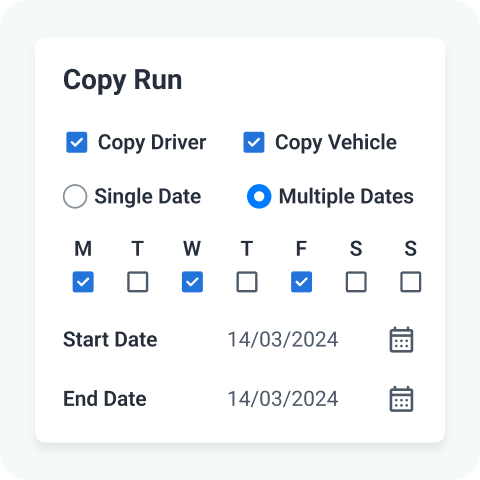Check the Sunday checkbox at row end
The image size is (480, 480).
(x=411, y=282)
